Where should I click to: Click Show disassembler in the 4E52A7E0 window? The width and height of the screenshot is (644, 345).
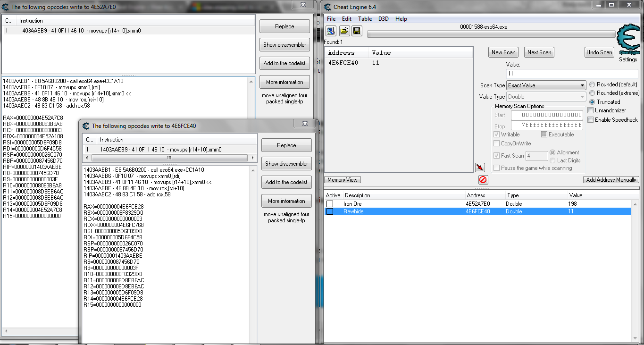tap(284, 45)
